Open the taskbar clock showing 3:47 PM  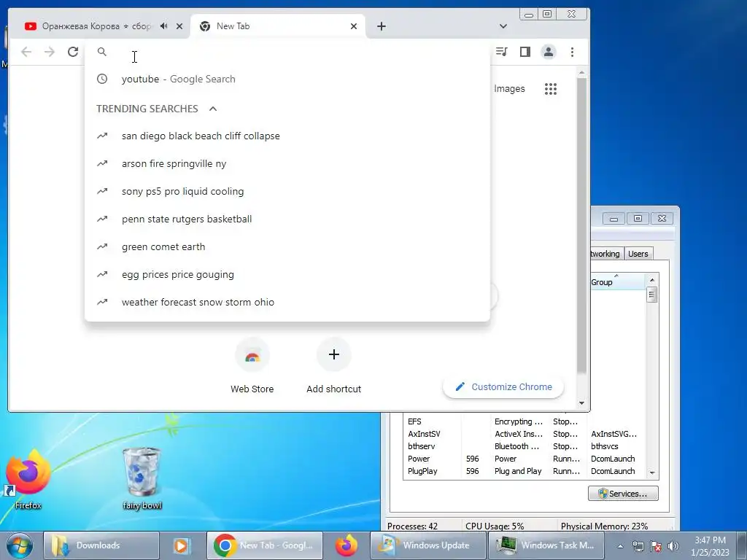point(711,546)
